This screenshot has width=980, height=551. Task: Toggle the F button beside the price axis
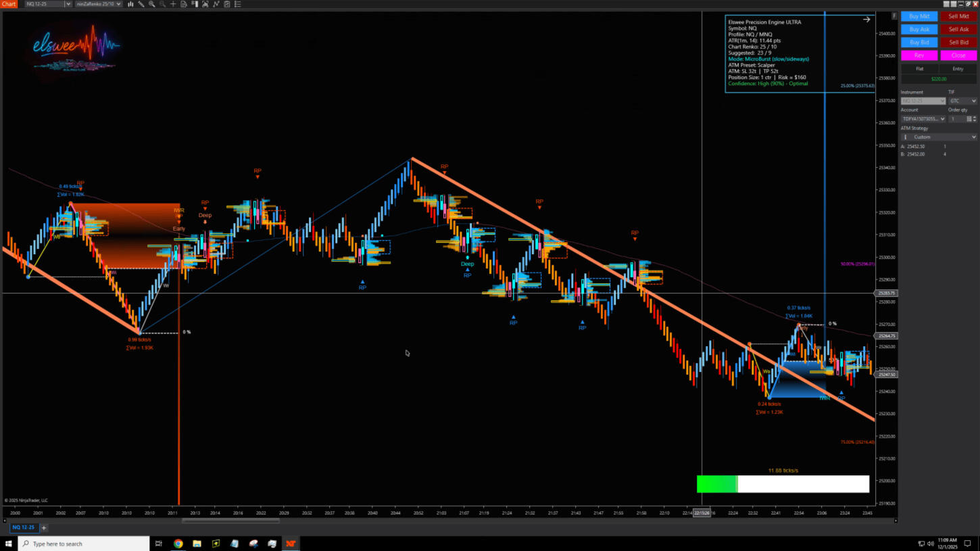click(x=894, y=16)
